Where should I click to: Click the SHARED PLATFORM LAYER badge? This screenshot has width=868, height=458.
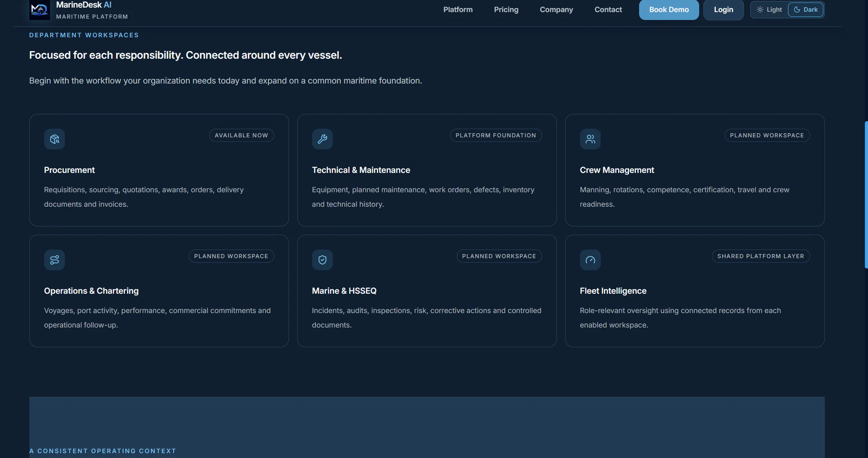(x=761, y=256)
